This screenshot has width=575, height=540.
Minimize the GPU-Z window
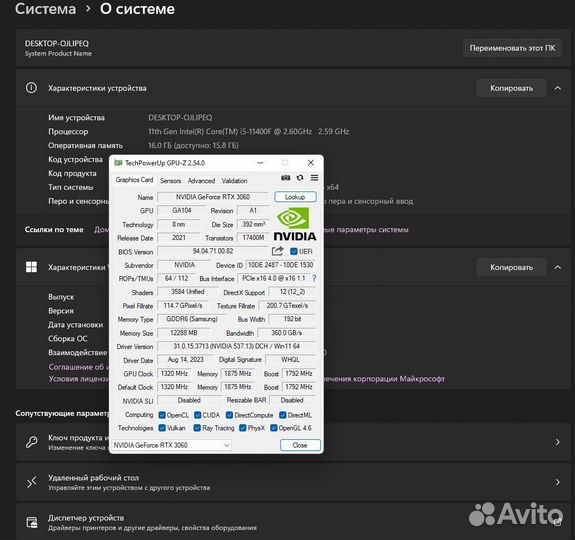pyautogui.click(x=260, y=163)
